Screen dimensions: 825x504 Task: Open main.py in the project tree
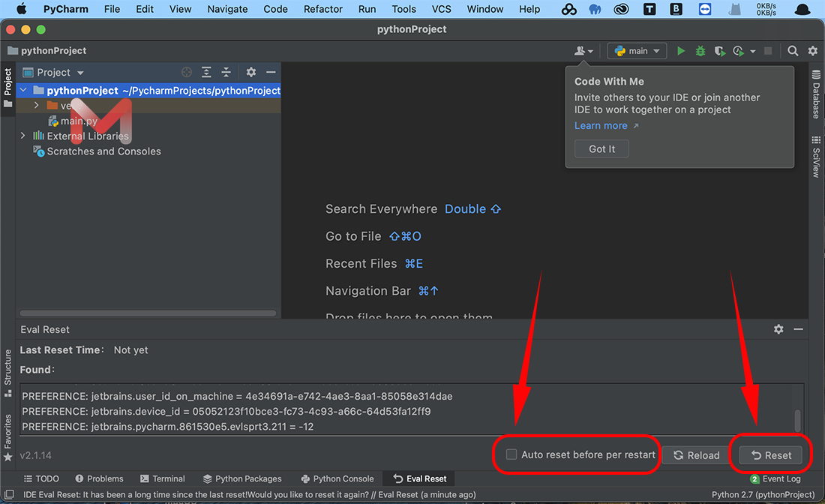click(79, 121)
